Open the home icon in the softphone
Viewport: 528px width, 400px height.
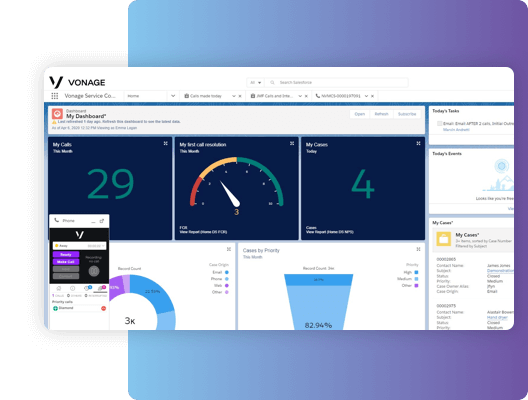point(59,288)
